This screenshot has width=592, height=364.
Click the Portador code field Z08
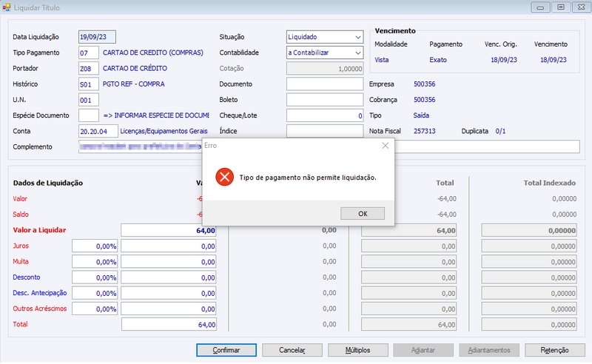[x=89, y=68]
